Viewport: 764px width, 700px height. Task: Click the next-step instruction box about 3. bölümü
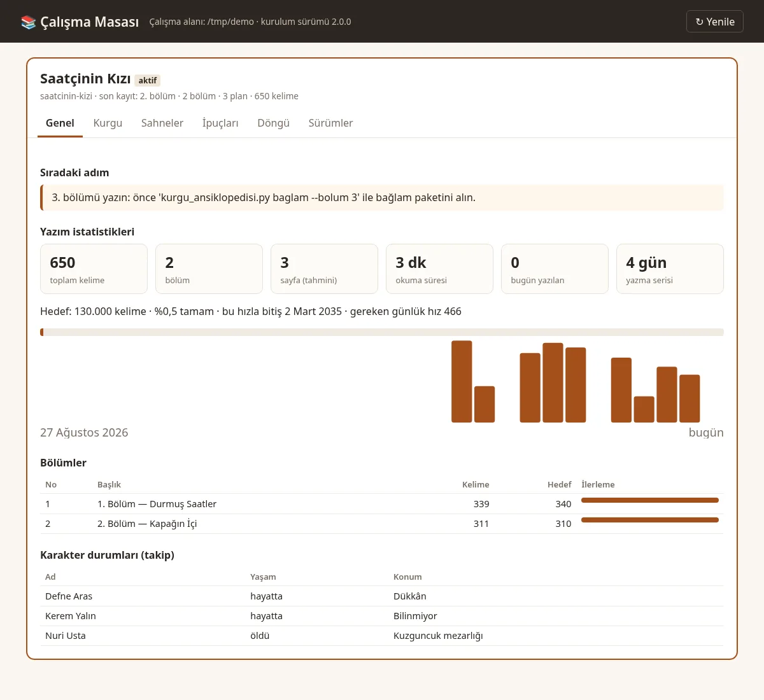382,197
